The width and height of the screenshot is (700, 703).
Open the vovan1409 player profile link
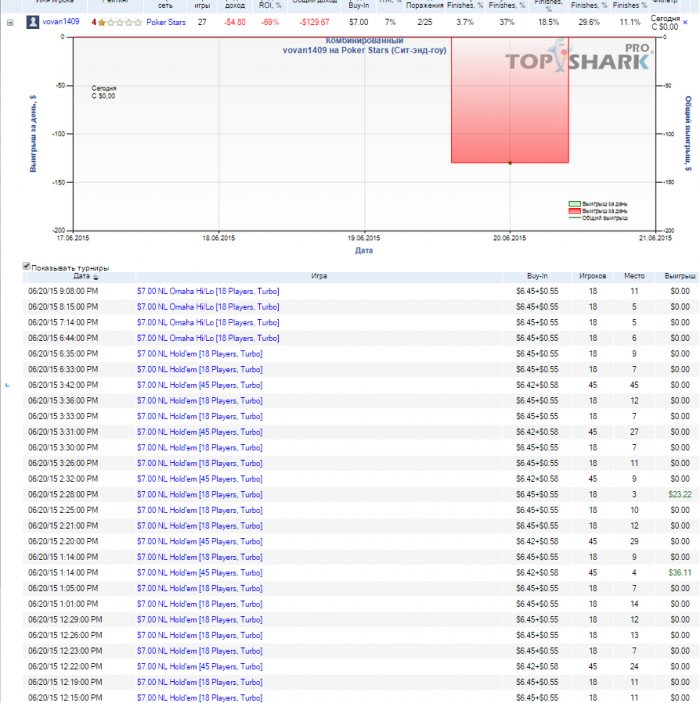click(x=60, y=21)
